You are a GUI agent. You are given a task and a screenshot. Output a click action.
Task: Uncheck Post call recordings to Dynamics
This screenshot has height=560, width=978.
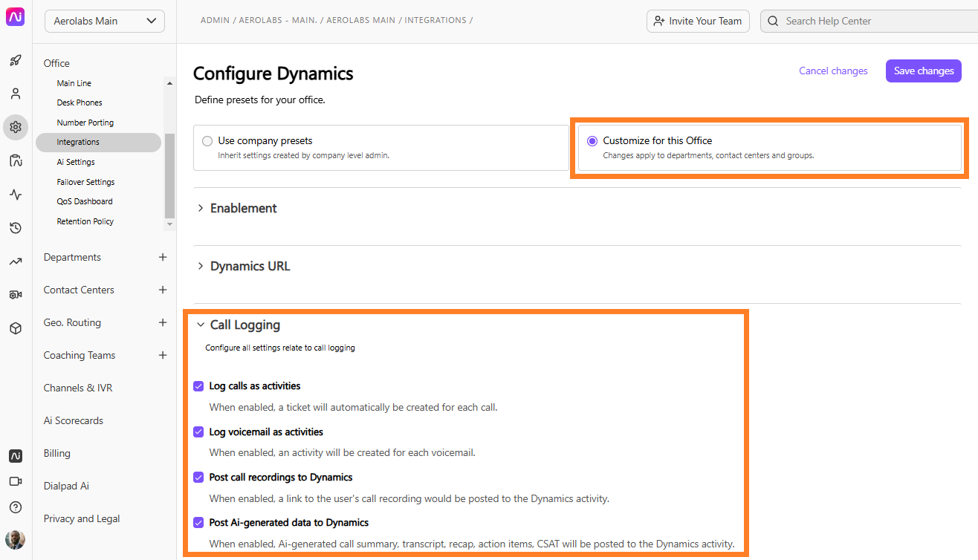point(198,477)
